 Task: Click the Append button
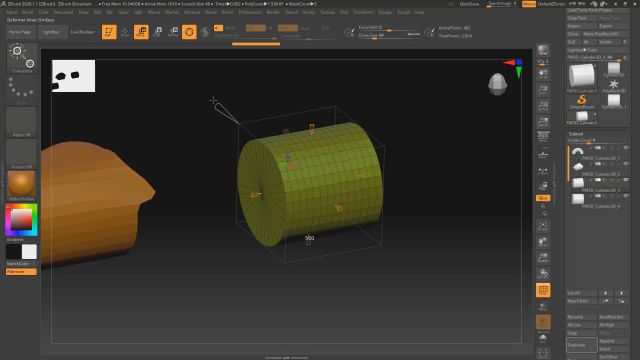click(x=613, y=341)
